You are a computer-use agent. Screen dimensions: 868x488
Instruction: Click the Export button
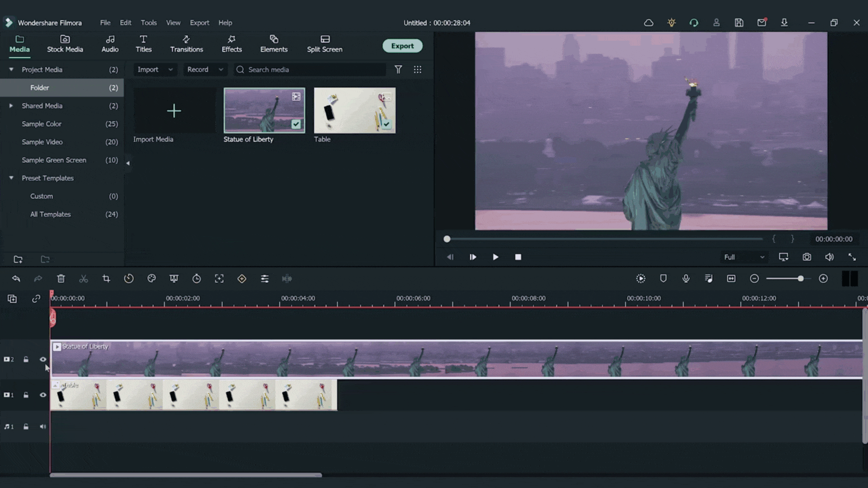tap(402, 46)
